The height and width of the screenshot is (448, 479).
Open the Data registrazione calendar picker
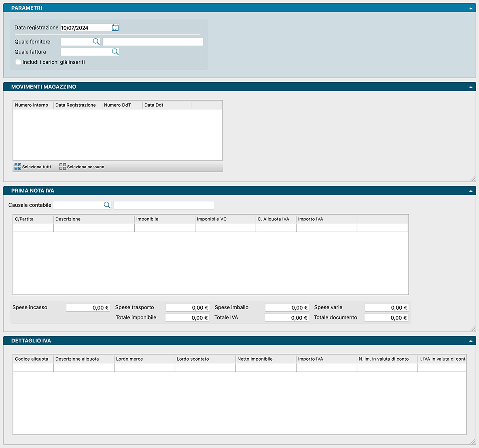115,28
